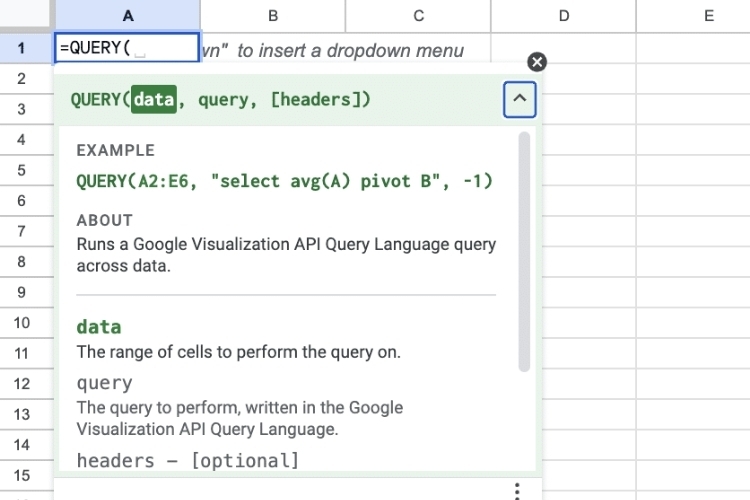Click the ABOUT heading in the help panel
Image resolution: width=750 pixels, height=500 pixels.
click(105, 220)
